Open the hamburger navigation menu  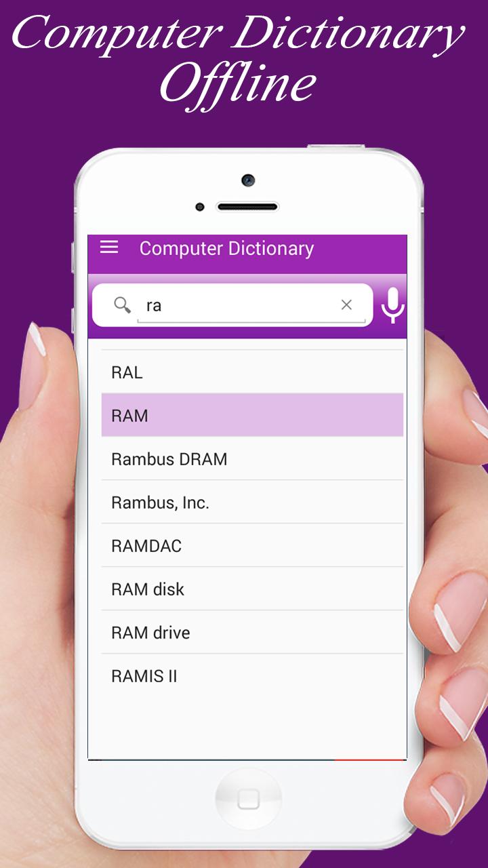coord(109,248)
